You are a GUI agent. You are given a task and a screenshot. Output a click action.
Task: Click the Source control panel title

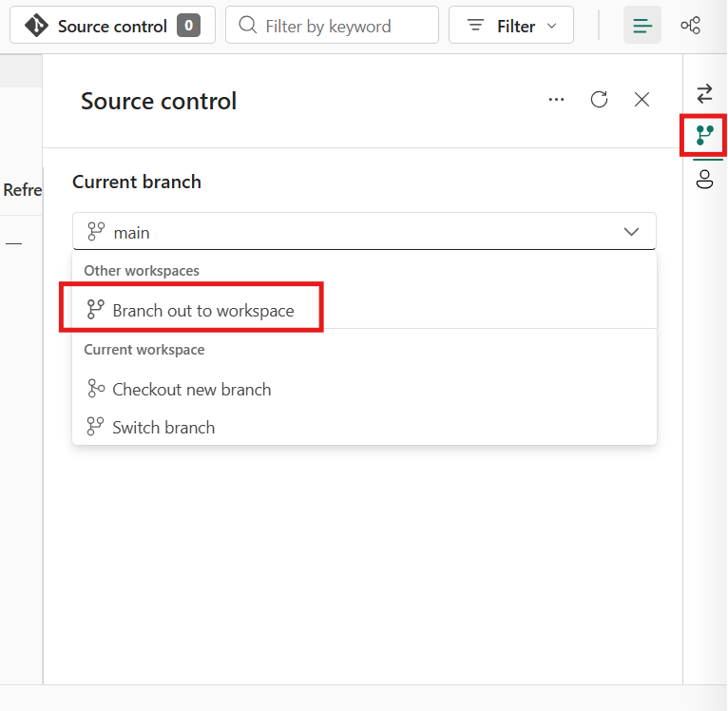pos(159,101)
